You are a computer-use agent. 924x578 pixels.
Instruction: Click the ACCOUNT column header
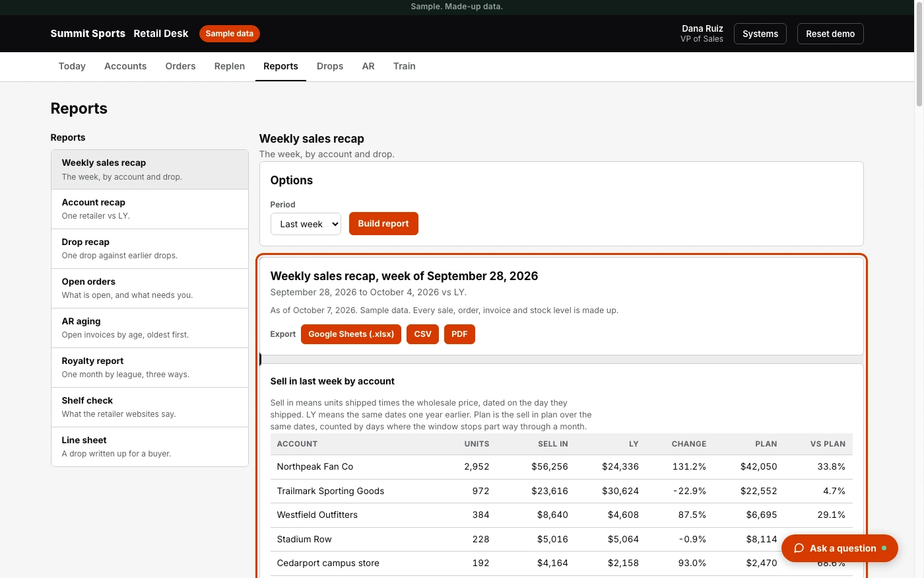(297, 444)
